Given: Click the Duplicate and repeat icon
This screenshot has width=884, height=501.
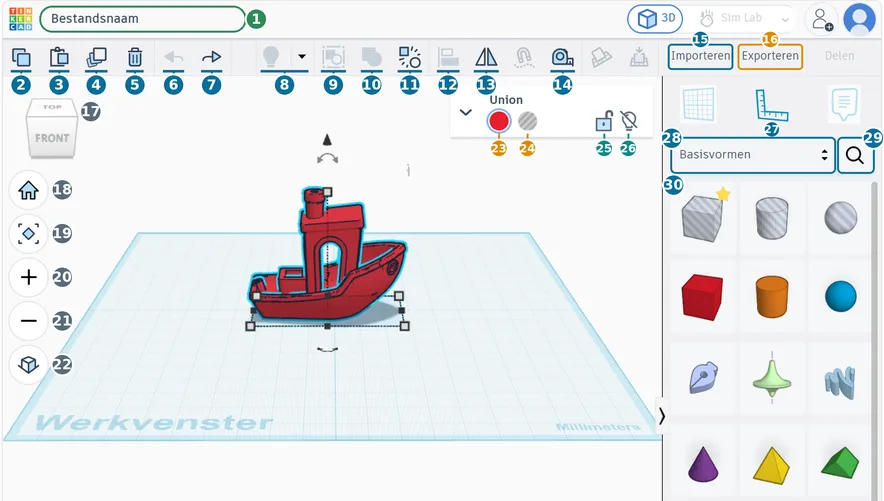Looking at the screenshot, I should [96, 57].
